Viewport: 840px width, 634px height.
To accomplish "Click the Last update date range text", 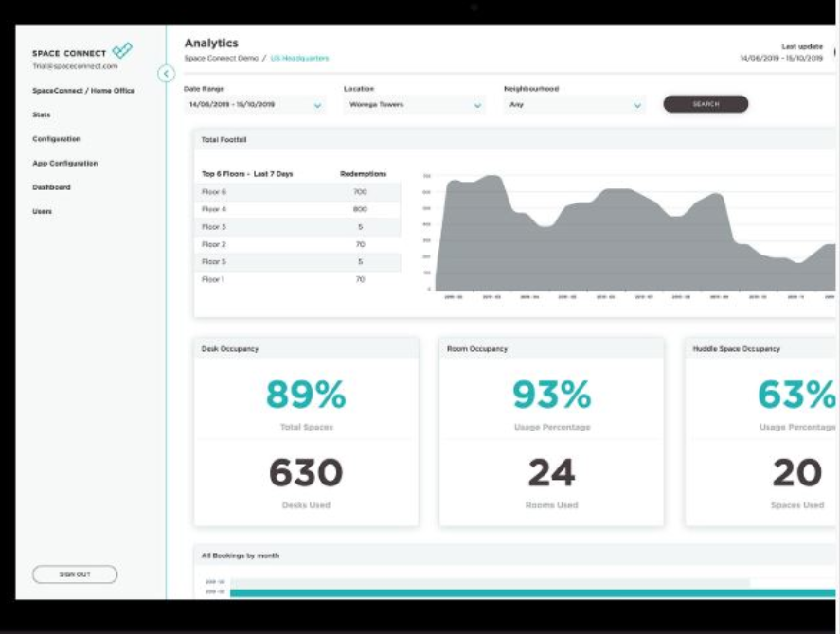I will (781, 58).
